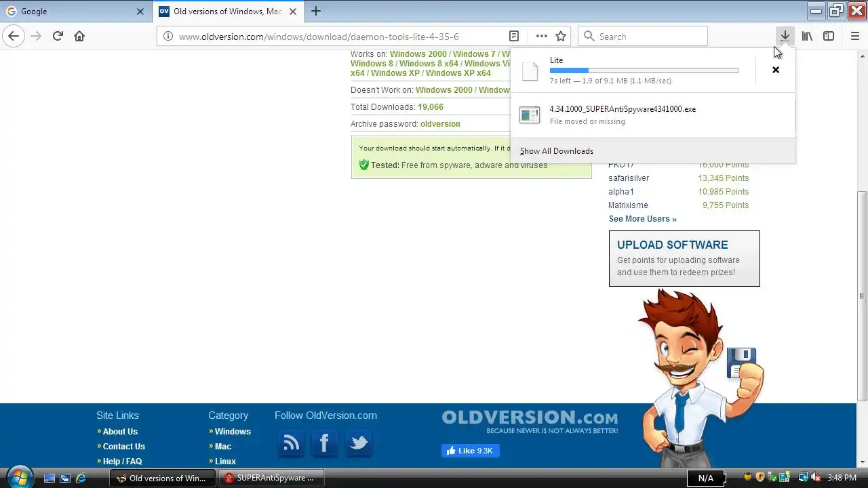Click the UPLOAD SOFTWARE banner

(x=684, y=258)
